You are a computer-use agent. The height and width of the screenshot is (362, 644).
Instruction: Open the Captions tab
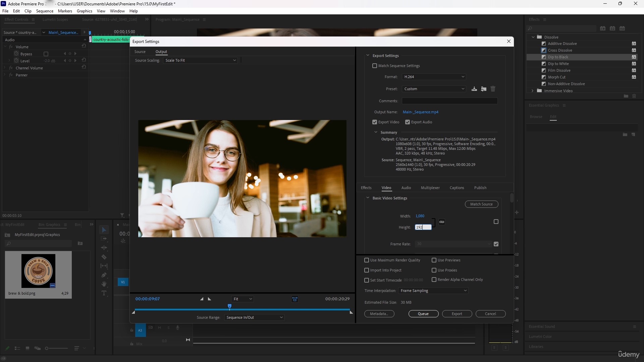click(x=457, y=188)
